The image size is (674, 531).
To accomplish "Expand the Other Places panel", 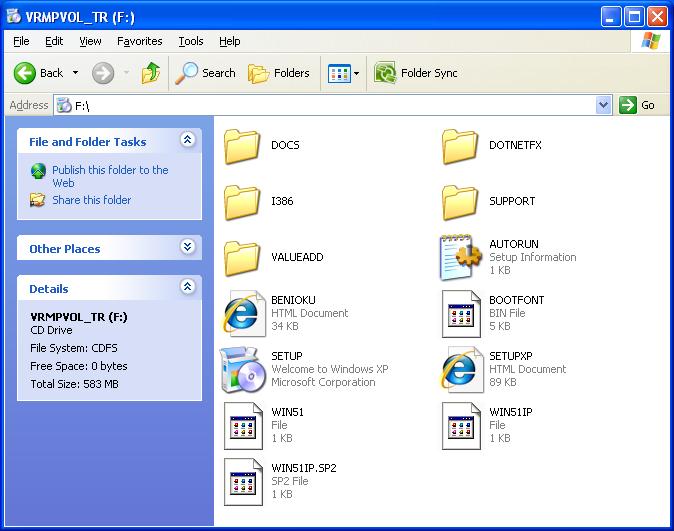I will (187, 247).
